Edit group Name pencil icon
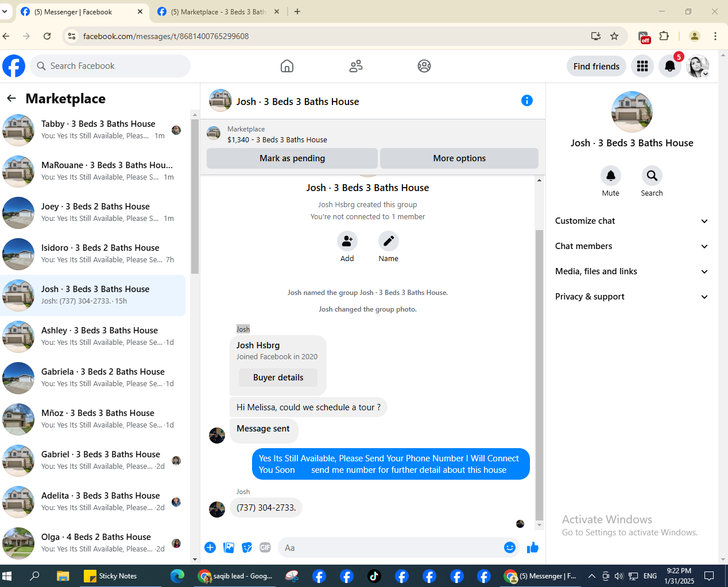Viewport: 728px width, 587px height. [x=389, y=242]
